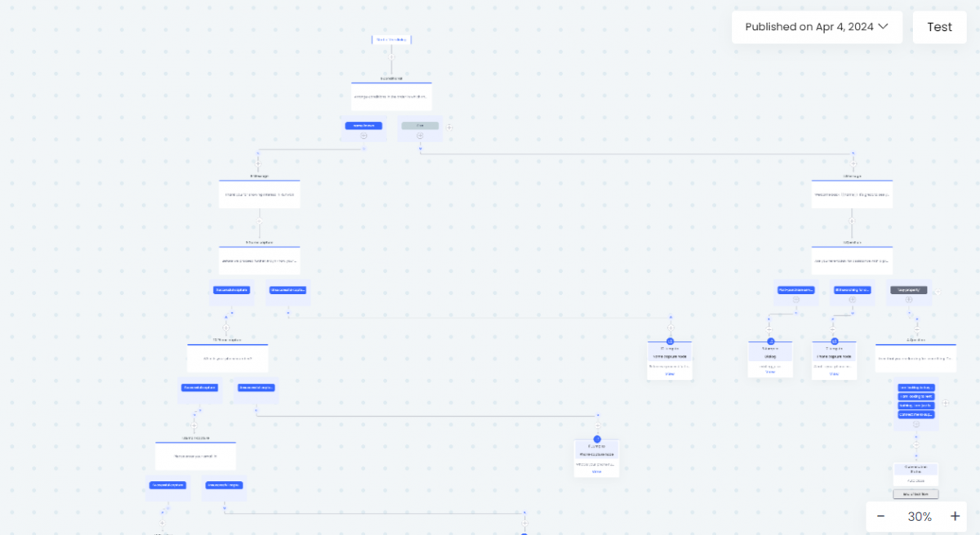Click 'View' on the leftmost jump node

click(x=670, y=374)
